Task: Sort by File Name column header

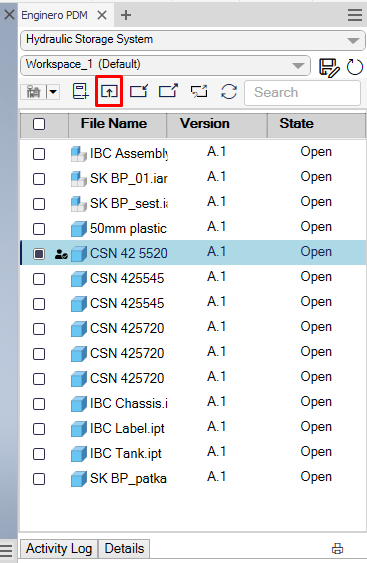Action: tap(117, 124)
